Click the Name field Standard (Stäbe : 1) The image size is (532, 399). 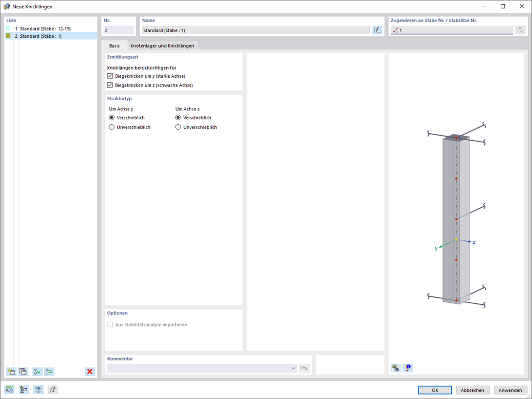pos(255,30)
